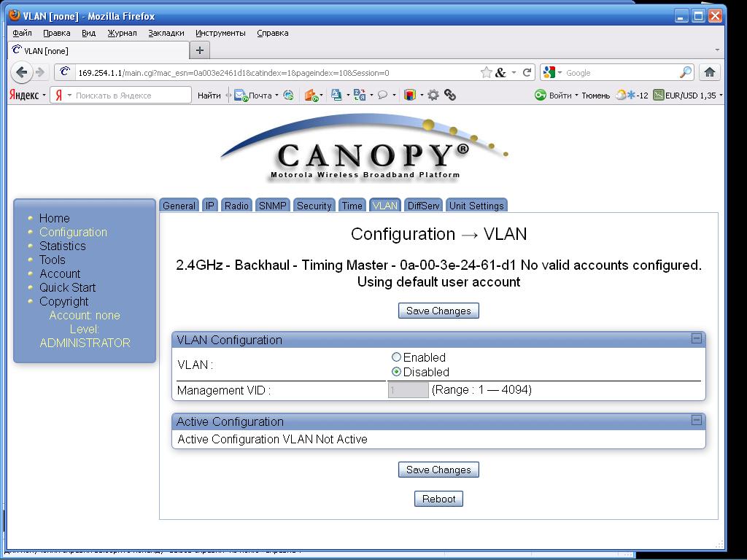Open the Firefox home page

pyautogui.click(x=709, y=72)
